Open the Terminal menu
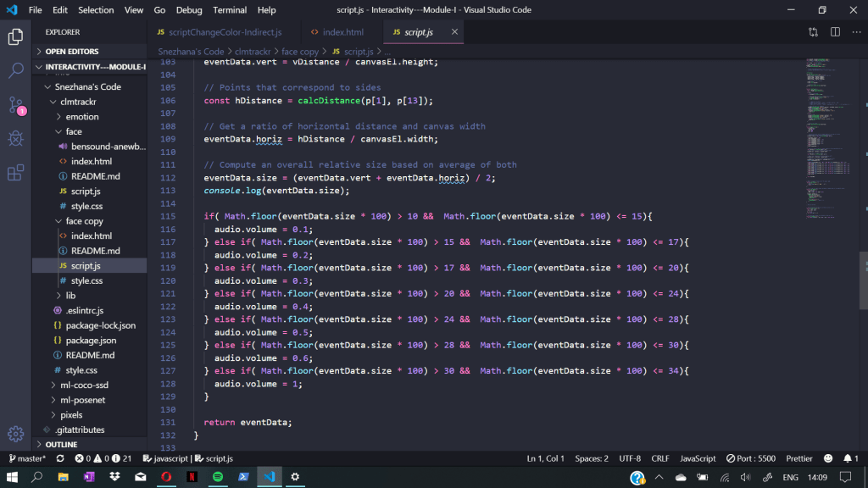Screen dimensions: 868x488 [x=230, y=10]
